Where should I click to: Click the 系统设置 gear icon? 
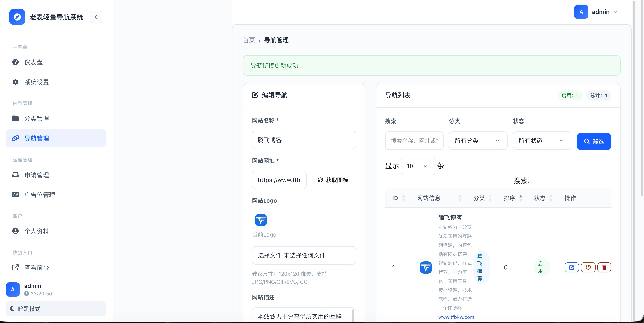pyautogui.click(x=15, y=82)
